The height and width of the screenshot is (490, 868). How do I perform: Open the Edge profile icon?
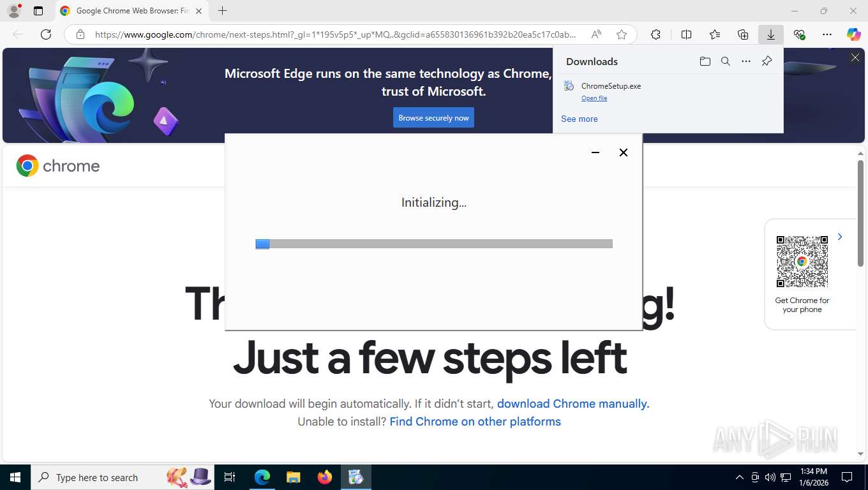click(13, 11)
